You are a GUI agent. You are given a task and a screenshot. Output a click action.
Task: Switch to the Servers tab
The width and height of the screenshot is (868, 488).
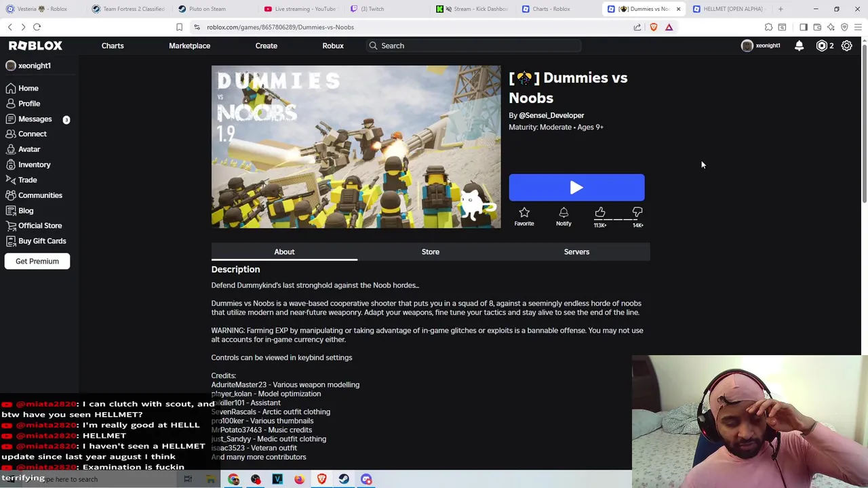pos(576,251)
